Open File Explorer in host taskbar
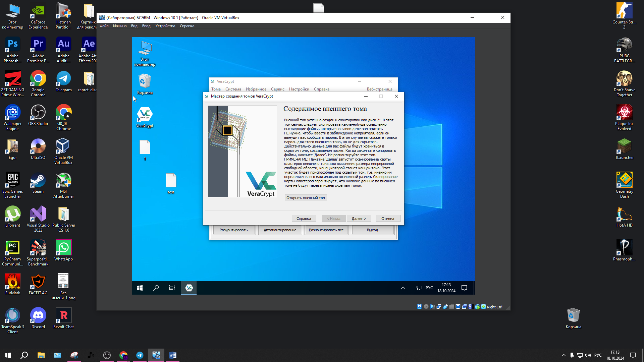 [x=41, y=355]
